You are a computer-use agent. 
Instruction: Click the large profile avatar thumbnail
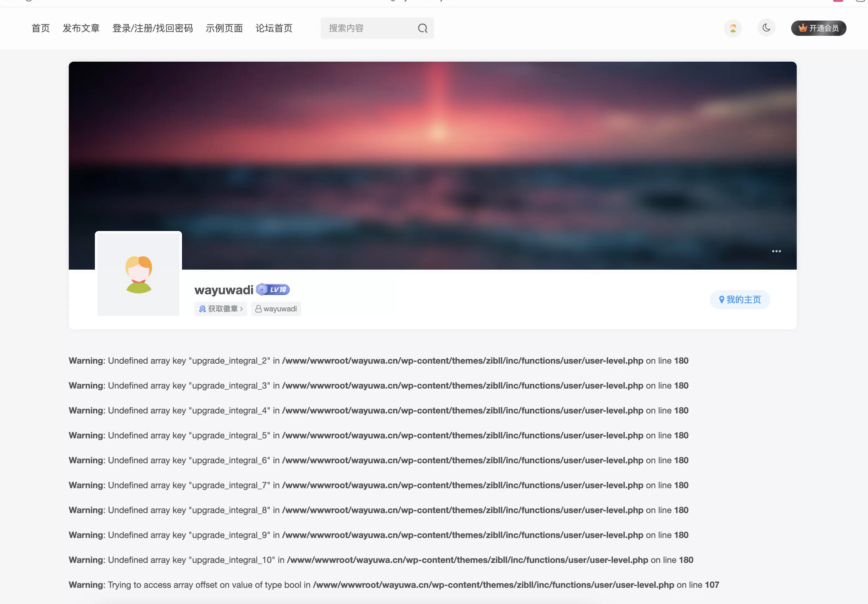pos(138,274)
